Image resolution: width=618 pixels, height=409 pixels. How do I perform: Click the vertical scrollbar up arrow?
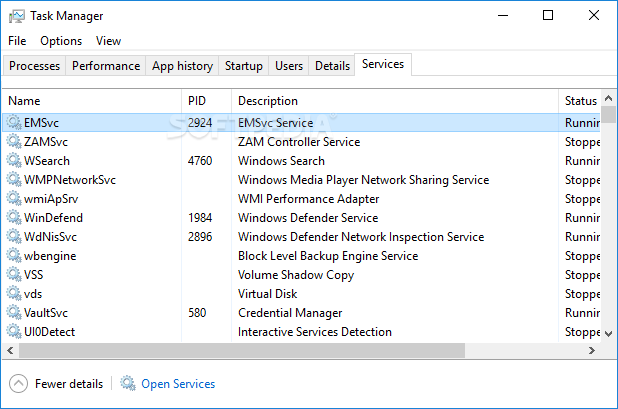(609, 98)
